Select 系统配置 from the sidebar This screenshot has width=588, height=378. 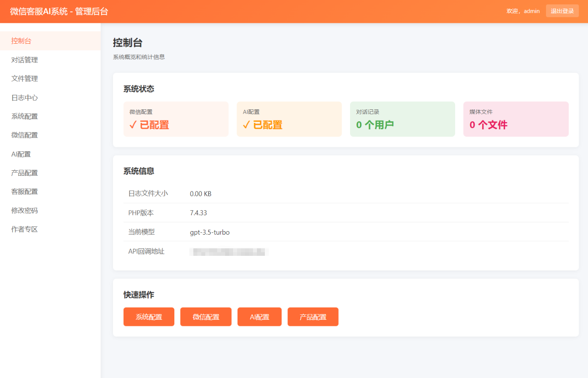24,116
